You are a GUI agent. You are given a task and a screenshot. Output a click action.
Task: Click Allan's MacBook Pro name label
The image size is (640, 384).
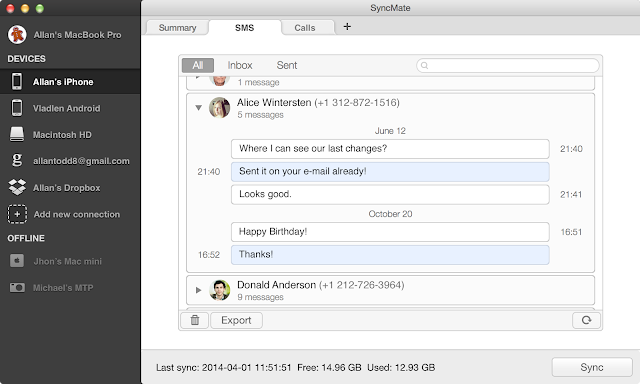click(x=77, y=35)
